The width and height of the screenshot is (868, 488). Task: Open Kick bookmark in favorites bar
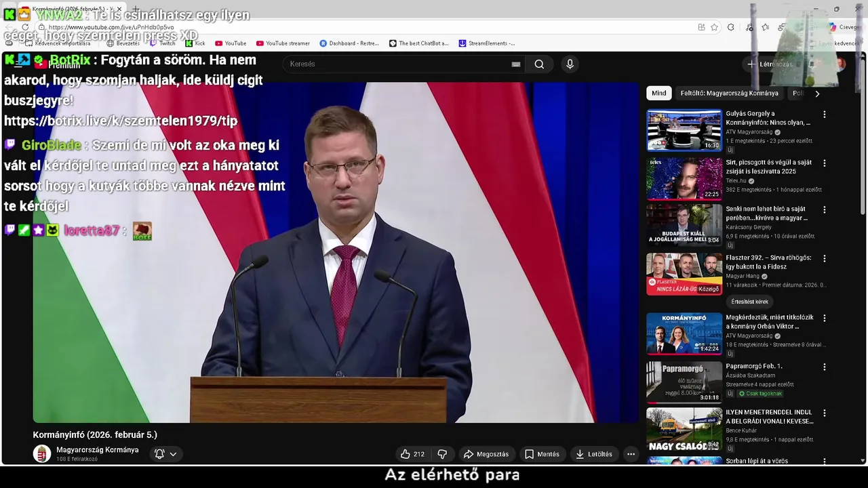pyautogui.click(x=195, y=43)
